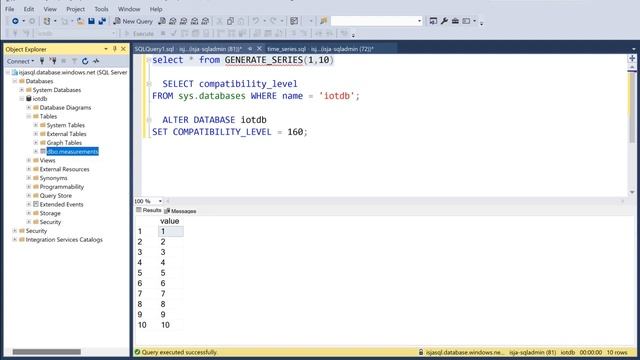
Task: Click the Execute button
Action: coord(140,33)
